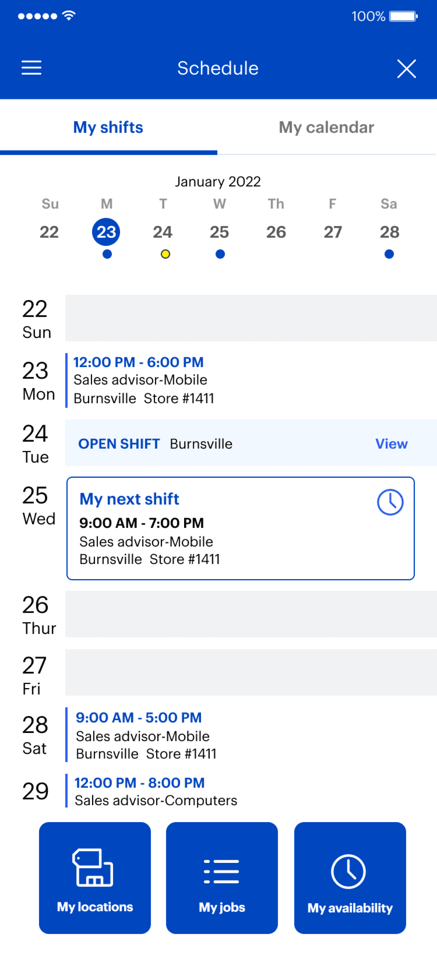Pick Wednesday 25 in the week strip

coord(219,232)
